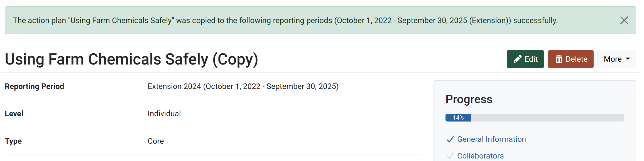Click the Core type value

156,141
